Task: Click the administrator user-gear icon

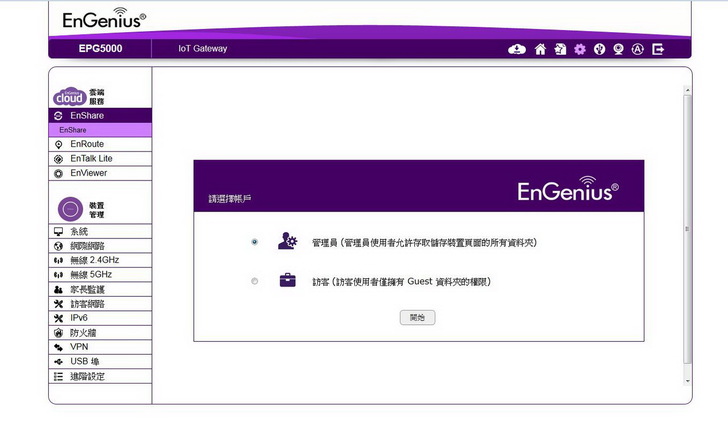Action: tap(287, 240)
